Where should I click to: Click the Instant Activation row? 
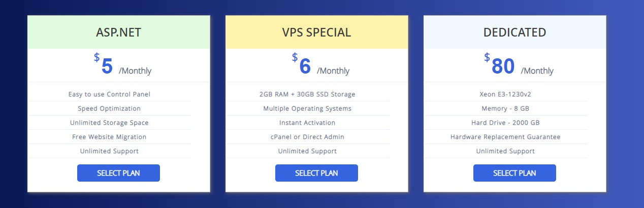point(307,123)
